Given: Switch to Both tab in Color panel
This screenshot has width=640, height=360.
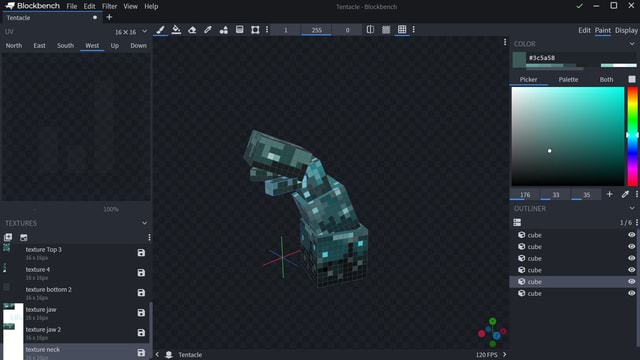Looking at the screenshot, I should 606,79.
